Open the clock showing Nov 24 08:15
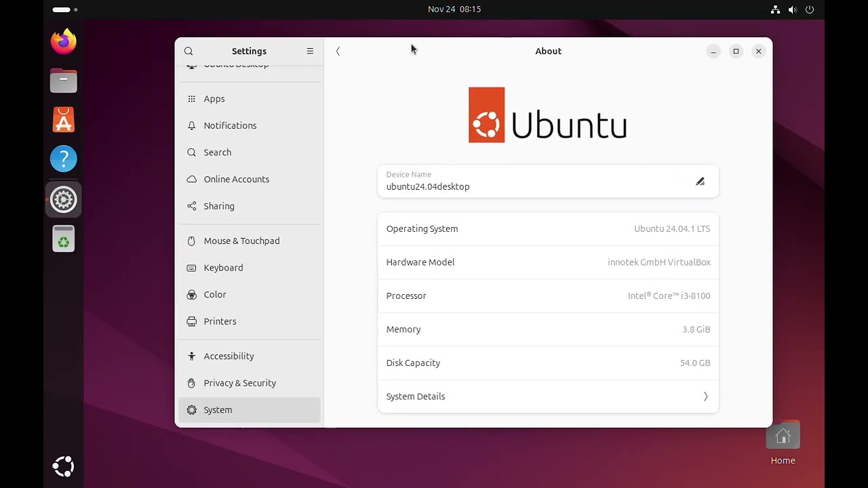Screen dimensions: 868x488 (454, 9)
